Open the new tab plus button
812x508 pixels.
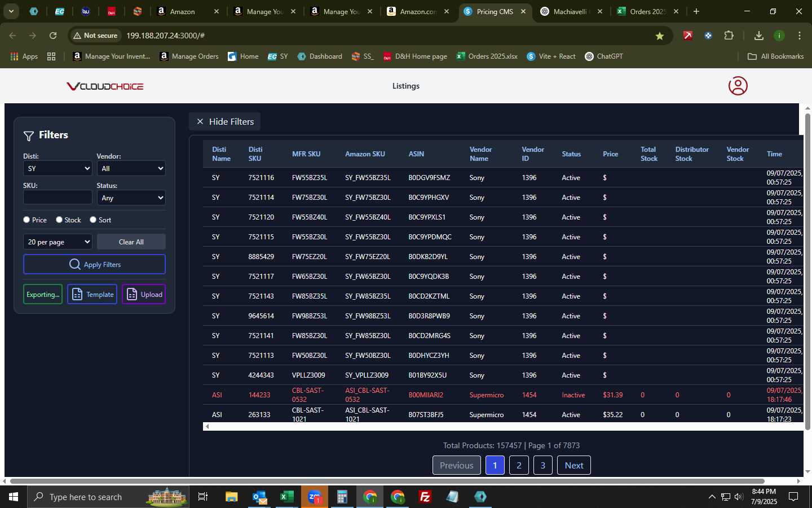point(696,11)
